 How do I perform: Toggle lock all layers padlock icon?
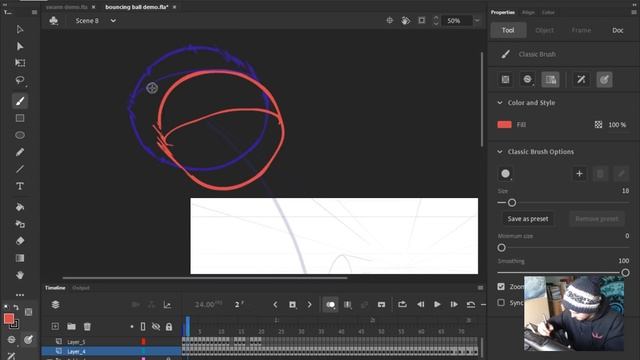169,327
